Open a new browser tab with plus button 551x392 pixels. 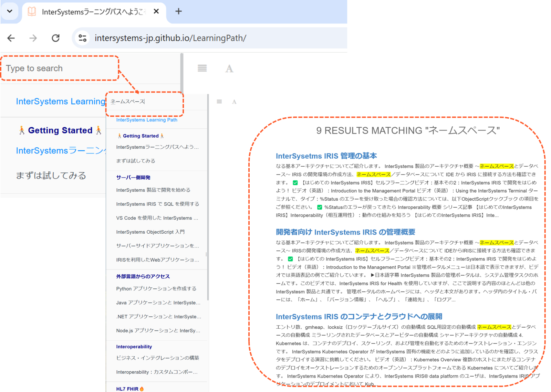coord(178,11)
